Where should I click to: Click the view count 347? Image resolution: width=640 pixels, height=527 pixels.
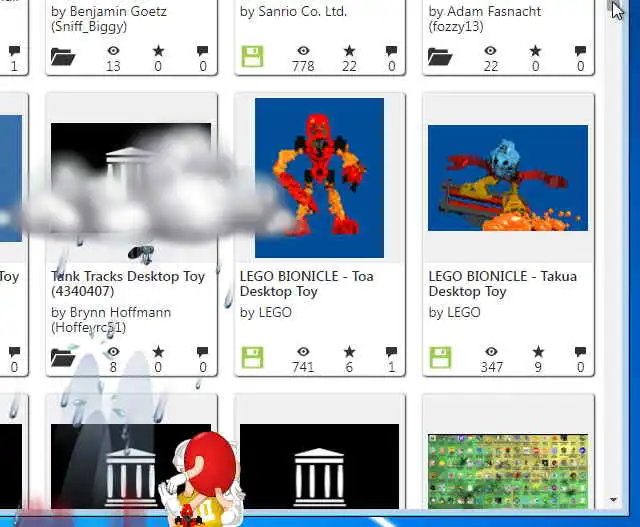(491, 367)
